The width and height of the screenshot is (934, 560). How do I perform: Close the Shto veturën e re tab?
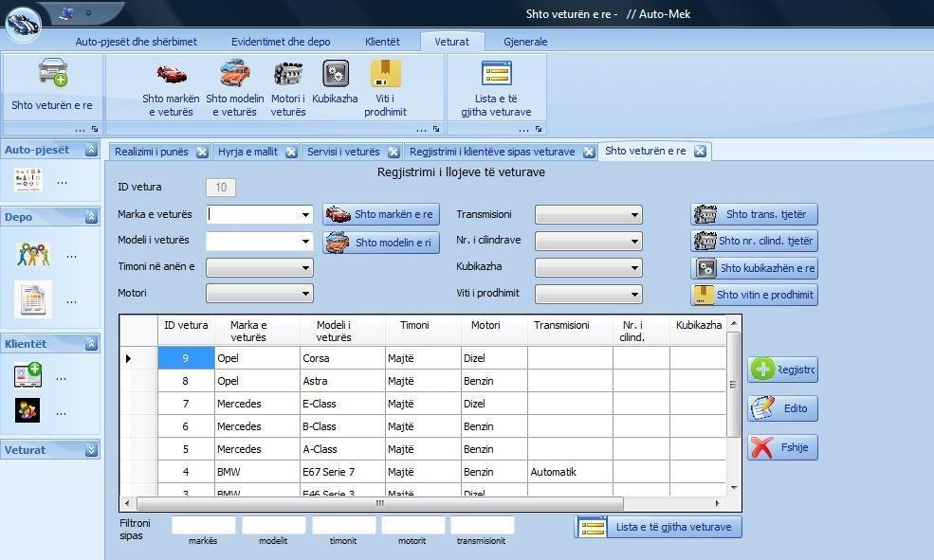point(701,152)
